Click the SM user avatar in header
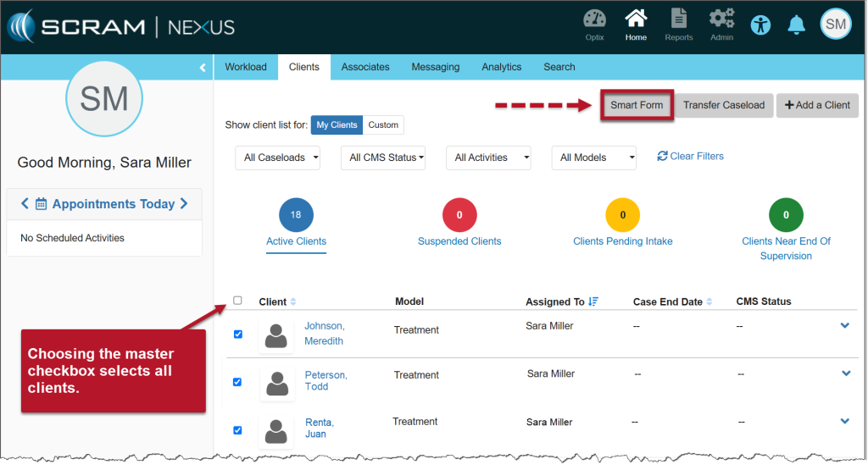 835,25
